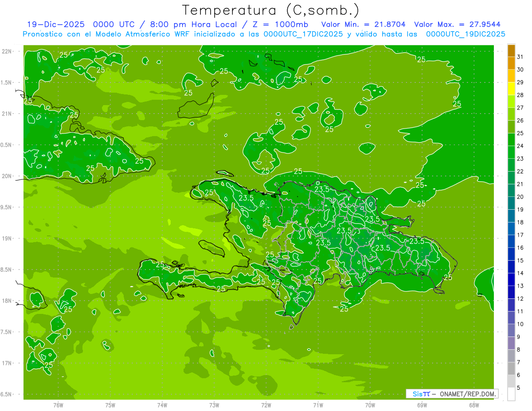Select "Valor Max. = 27.9544" text

tap(458, 24)
